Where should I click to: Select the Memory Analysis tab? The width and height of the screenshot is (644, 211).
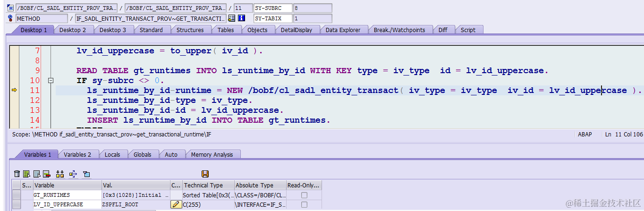pyautogui.click(x=212, y=154)
